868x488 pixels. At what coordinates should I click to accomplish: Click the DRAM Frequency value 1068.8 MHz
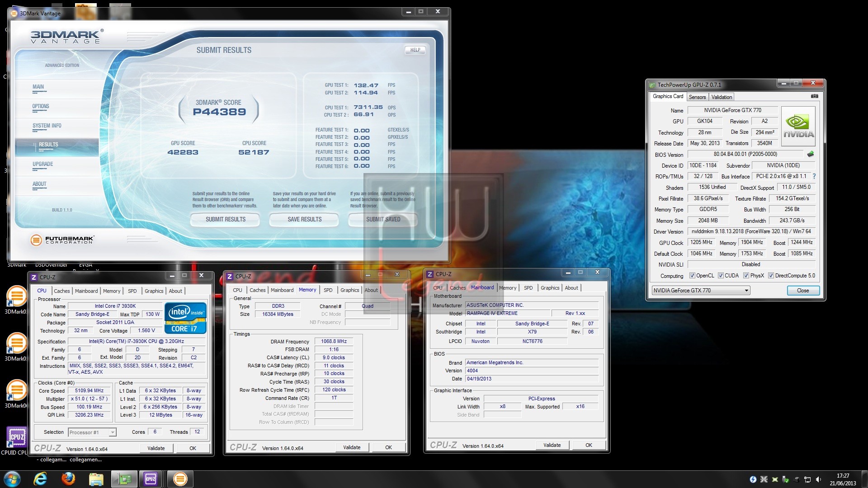[x=334, y=342]
